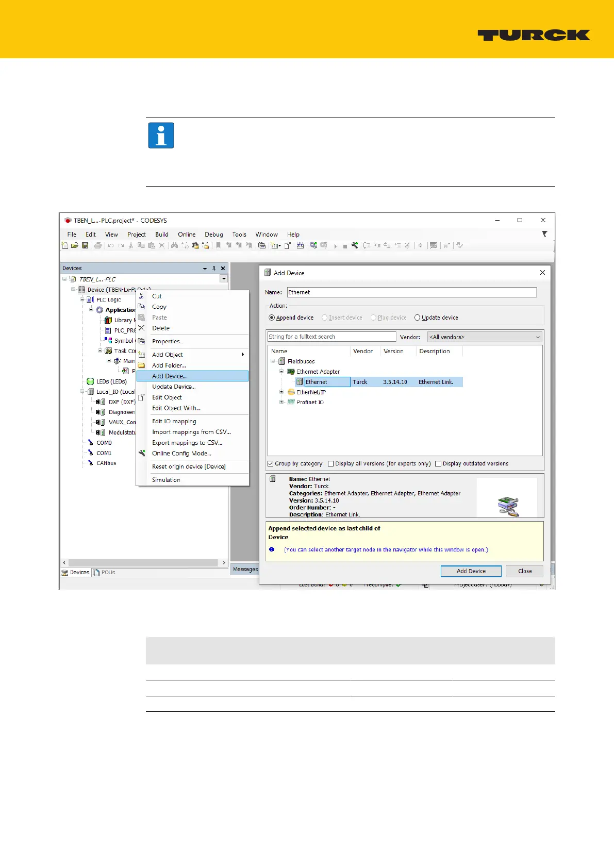Image resolution: width=614 pixels, height=868 pixels.
Task: Pin the Devices panel with pushpin icon
Action: [214, 268]
